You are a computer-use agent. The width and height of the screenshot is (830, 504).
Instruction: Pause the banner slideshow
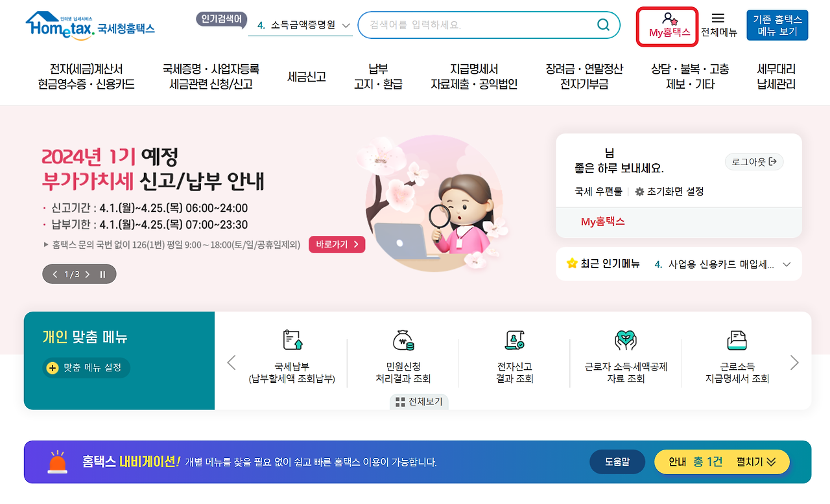tap(102, 274)
